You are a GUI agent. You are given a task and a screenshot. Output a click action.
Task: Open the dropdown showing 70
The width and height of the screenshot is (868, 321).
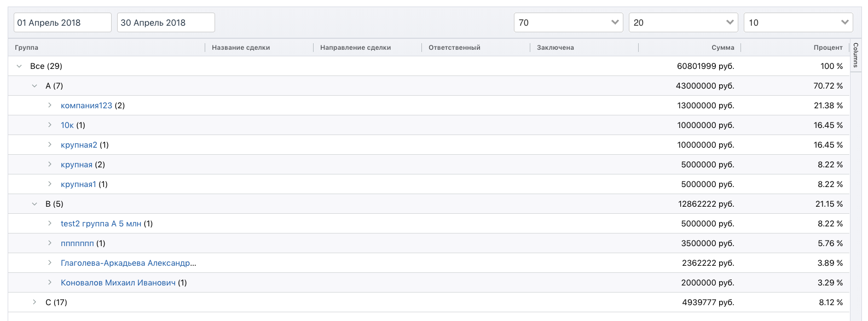pyautogui.click(x=568, y=22)
